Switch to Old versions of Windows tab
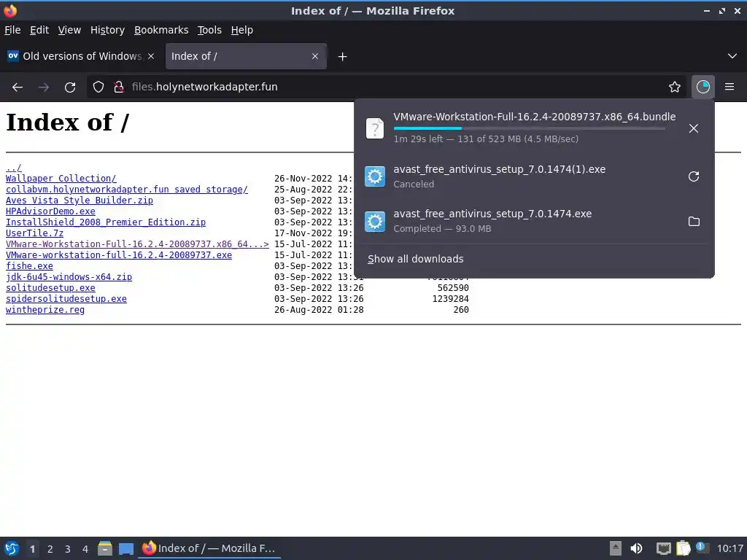Viewport: 747px width, 560px height. [x=81, y=56]
